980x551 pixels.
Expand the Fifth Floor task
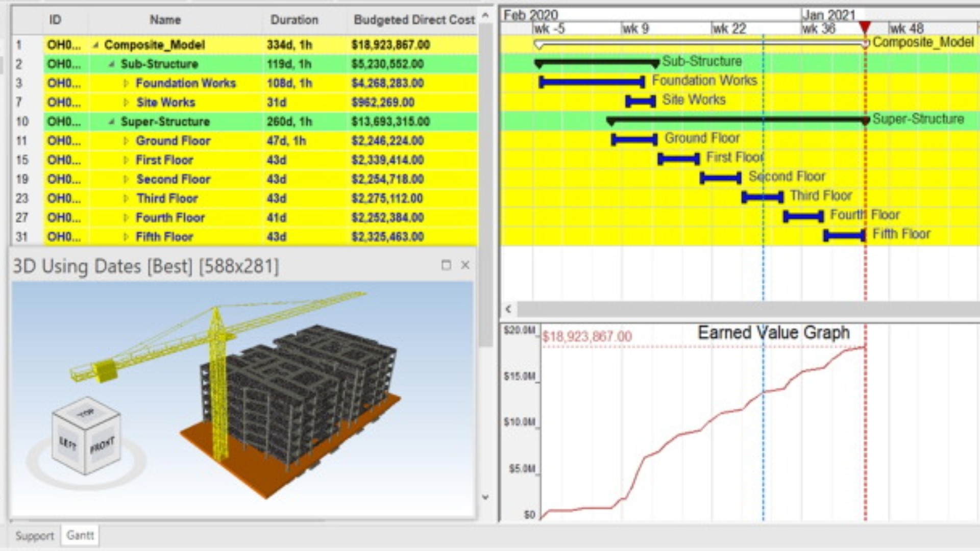coord(126,237)
